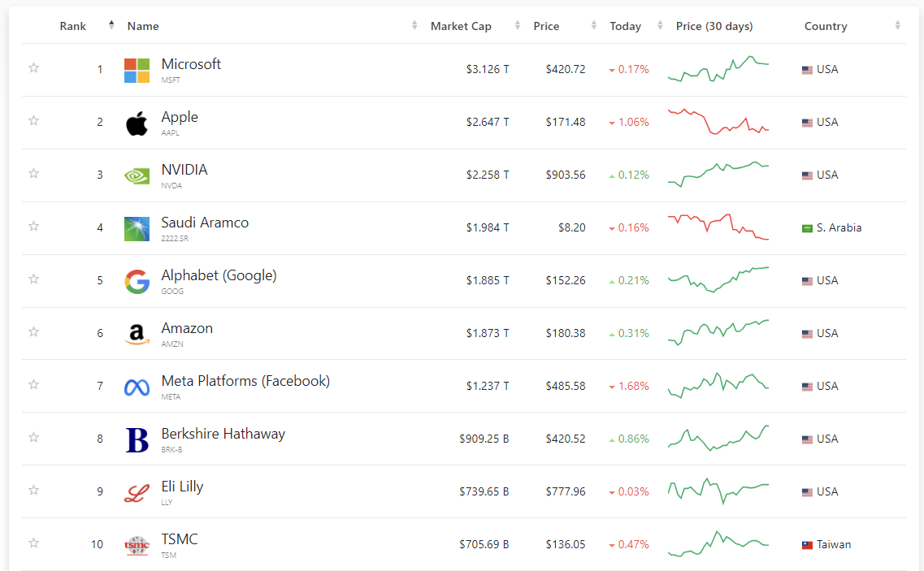Click Apple's 30-day price chart
Screen dimensions: 924x571
(x=718, y=121)
